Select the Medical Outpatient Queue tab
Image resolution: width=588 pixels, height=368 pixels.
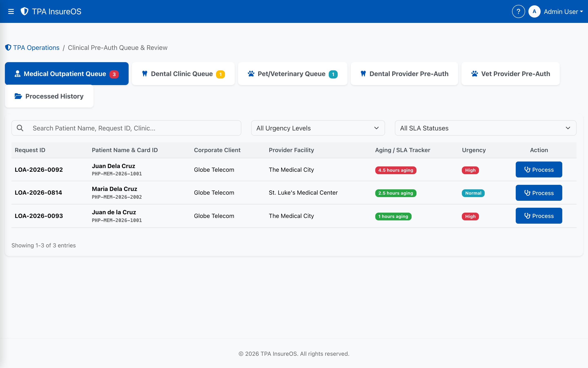[x=67, y=74]
